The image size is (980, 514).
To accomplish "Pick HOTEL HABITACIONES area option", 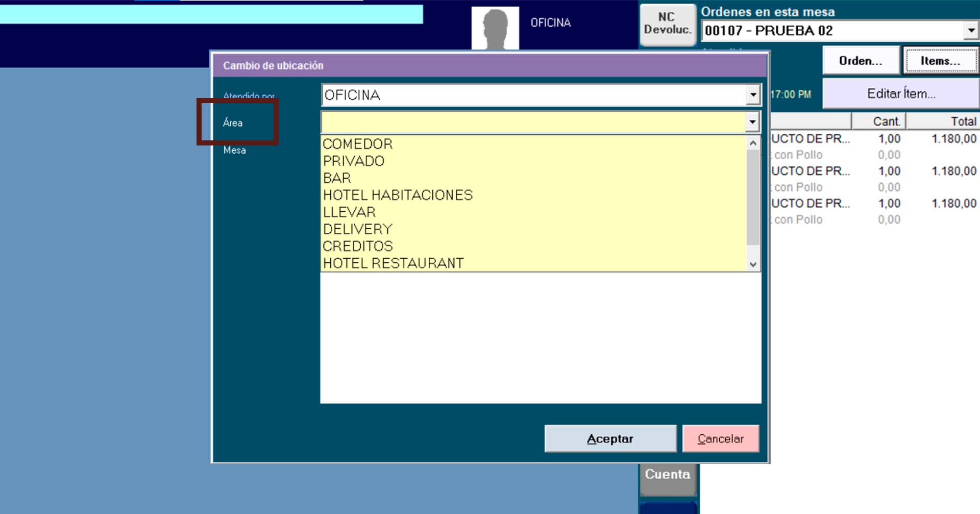I will coord(398,195).
